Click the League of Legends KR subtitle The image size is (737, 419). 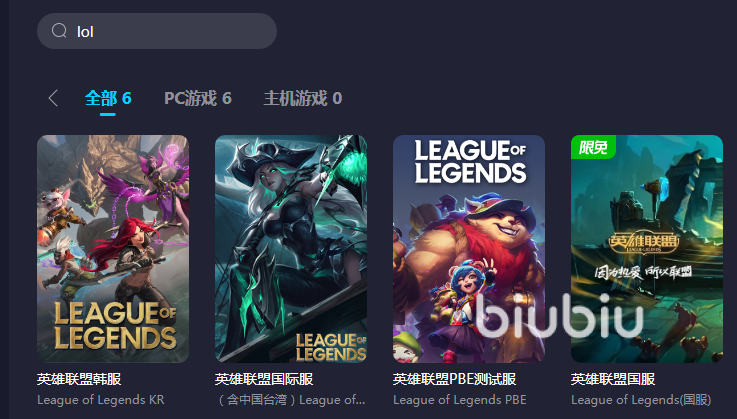101,400
